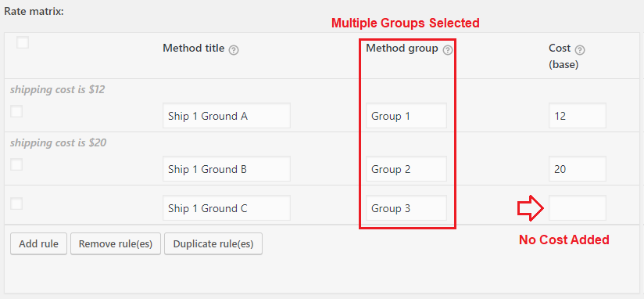This screenshot has height=299, width=644.
Task: Check the Ship 1 Ground B row checkbox
Action: point(16,164)
